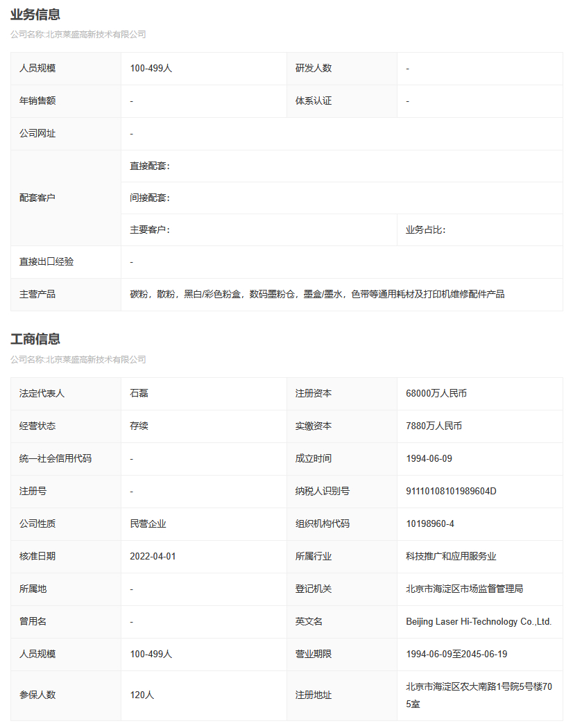Click the company name line under "业务信息"

click(x=78, y=35)
